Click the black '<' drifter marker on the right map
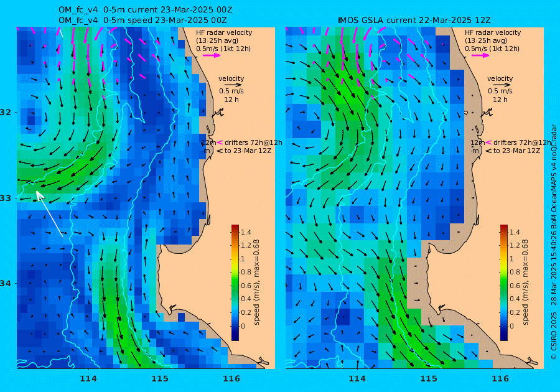The width and height of the screenshot is (560, 392). point(488,151)
